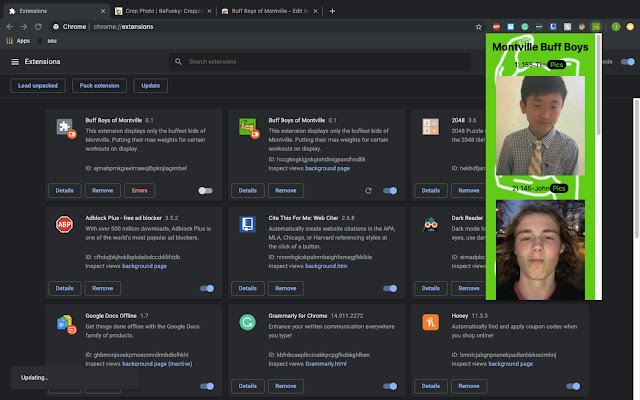Reload the page with the refresh icon
This screenshot has width=640, height=400.
tap(38, 27)
